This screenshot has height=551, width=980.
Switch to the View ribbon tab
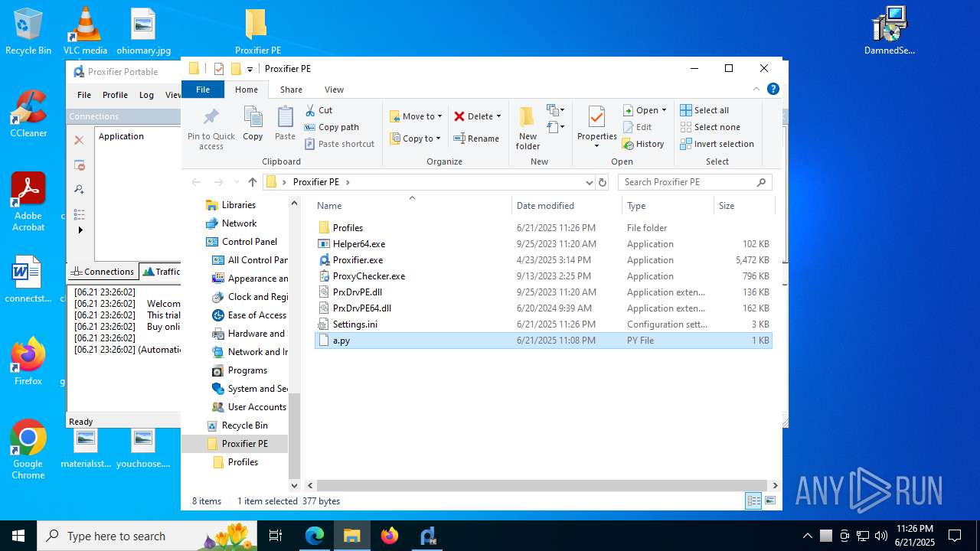coord(334,90)
